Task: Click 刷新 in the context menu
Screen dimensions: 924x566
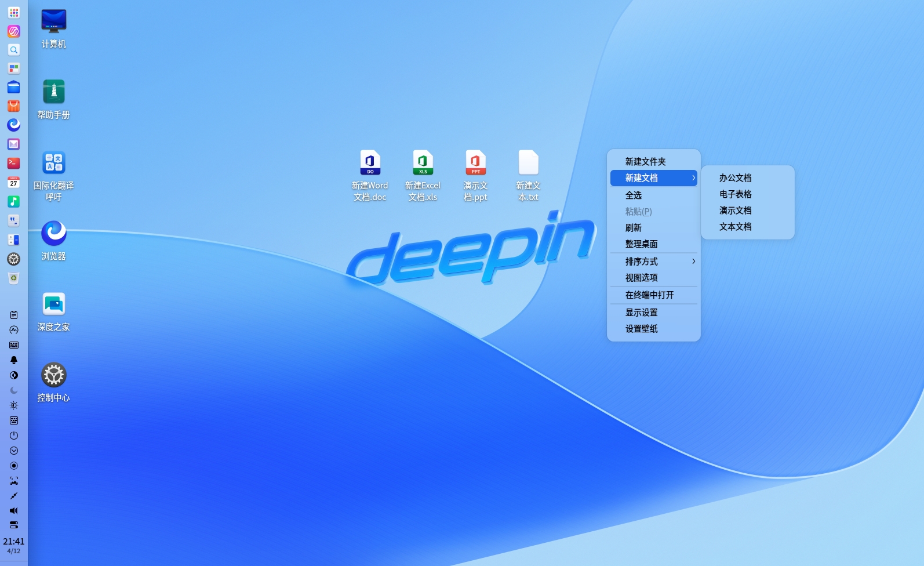Action: point(654,228)
